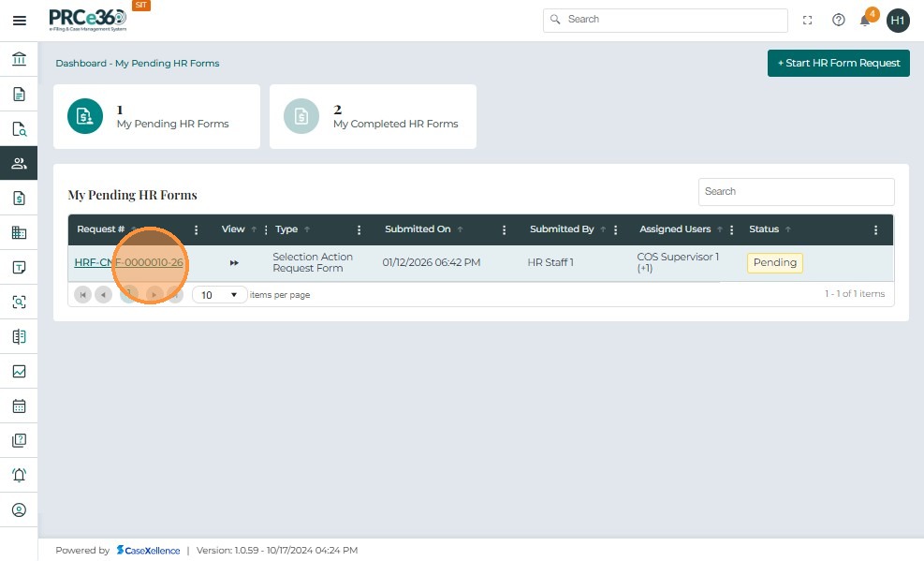Open the help question mark icon
Viewport: 924px width, 561px height.
838,20
